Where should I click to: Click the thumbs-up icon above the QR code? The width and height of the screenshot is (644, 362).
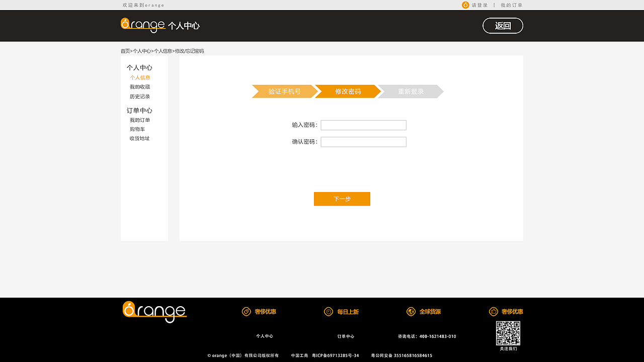click(494, 312)
